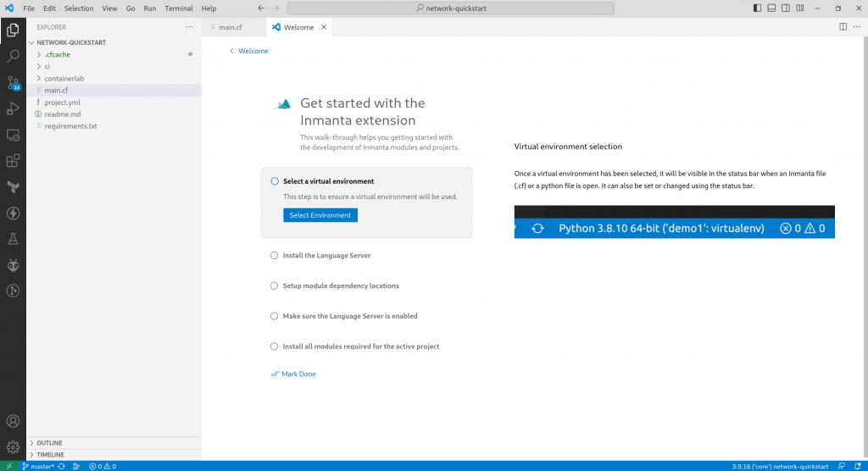Open notifications bell in status bar
This screenshot has width=868, height=471.
(x=858, y=466)
